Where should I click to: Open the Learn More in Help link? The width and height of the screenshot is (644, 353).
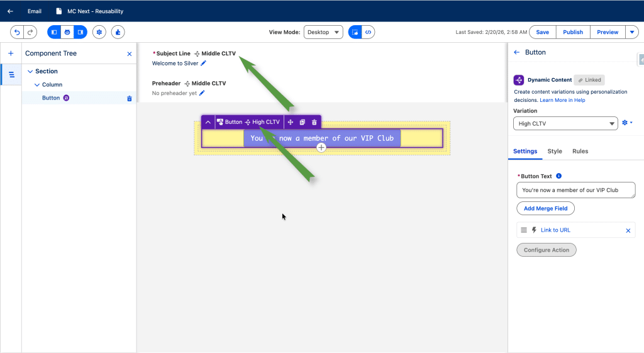562,100
